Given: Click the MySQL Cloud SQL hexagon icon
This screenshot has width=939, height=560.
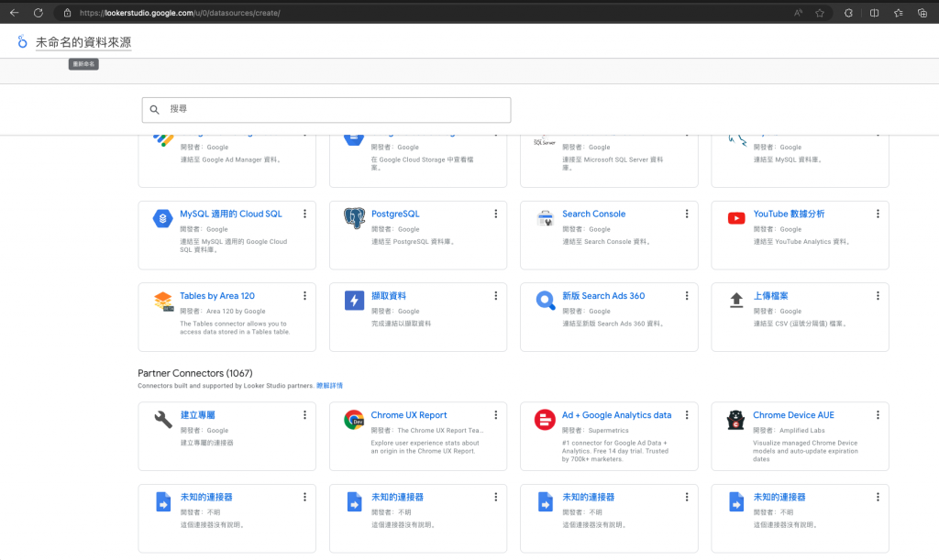Looking at the screenshot, I should [162, 218].
